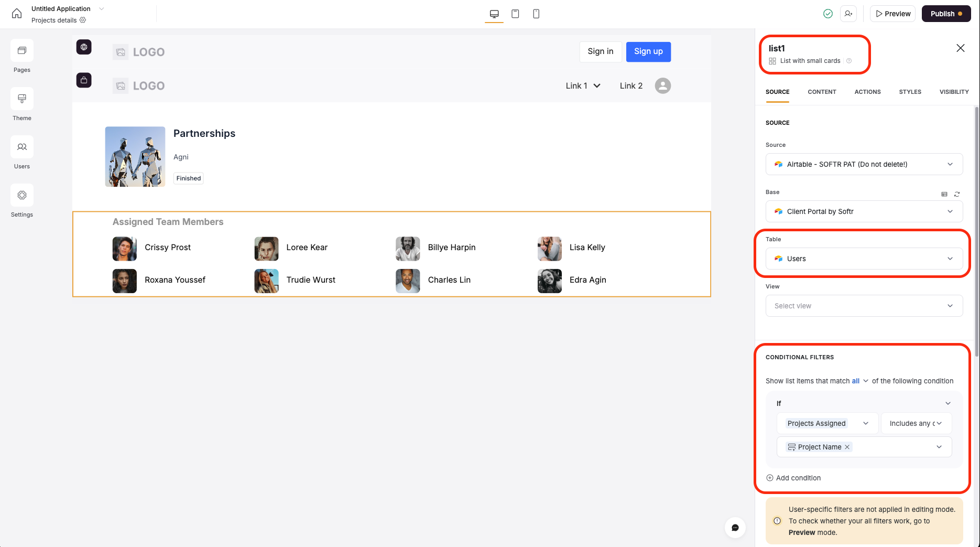This screenshot has width=980, height=547.
Task: Switch to desktop preview device
Action: pos(494,14)
